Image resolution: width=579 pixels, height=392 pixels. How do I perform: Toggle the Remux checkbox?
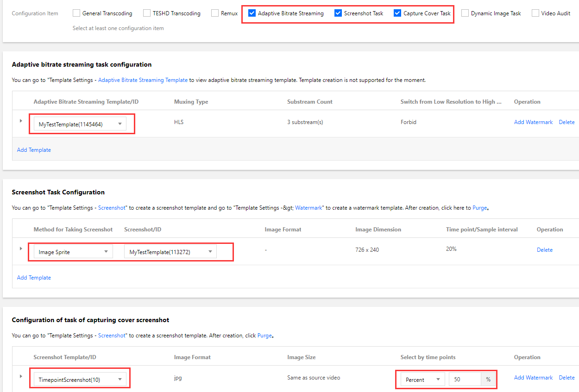click(215, 13)
